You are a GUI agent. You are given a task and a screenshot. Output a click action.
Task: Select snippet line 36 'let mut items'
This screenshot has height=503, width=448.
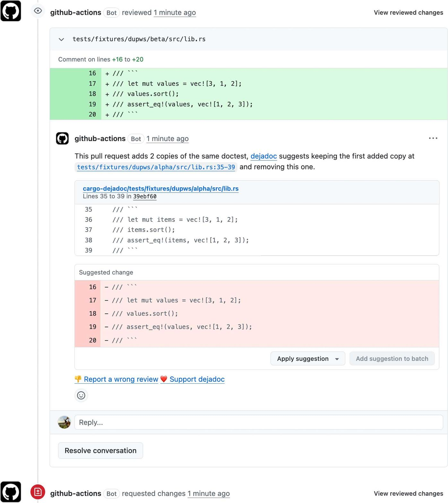tap(257, 220)
